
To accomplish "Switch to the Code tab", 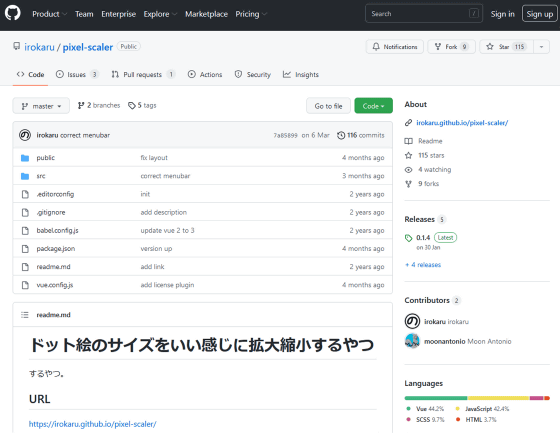I will coord(30,74).
